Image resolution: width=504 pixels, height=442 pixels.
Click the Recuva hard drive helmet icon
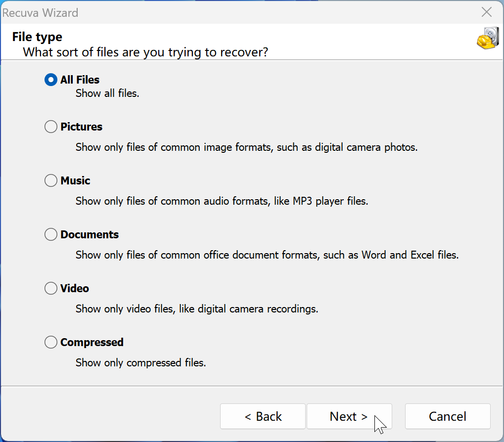click(487, 39)
